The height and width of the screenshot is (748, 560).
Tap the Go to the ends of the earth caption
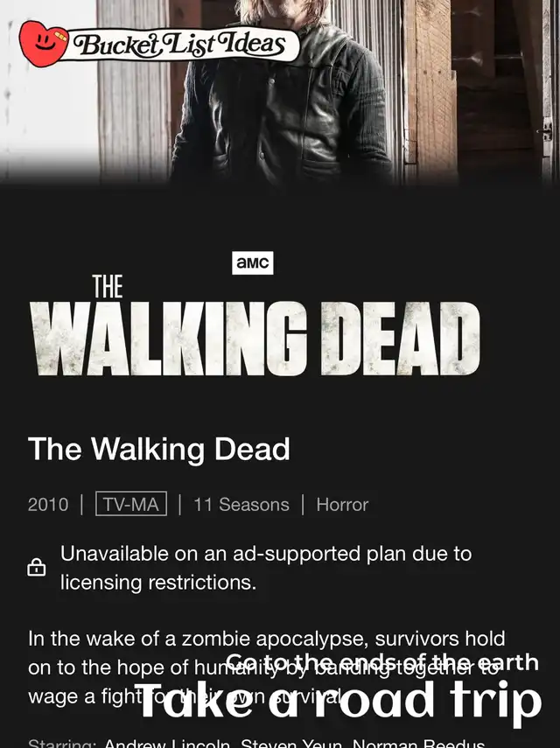point(382,662)
